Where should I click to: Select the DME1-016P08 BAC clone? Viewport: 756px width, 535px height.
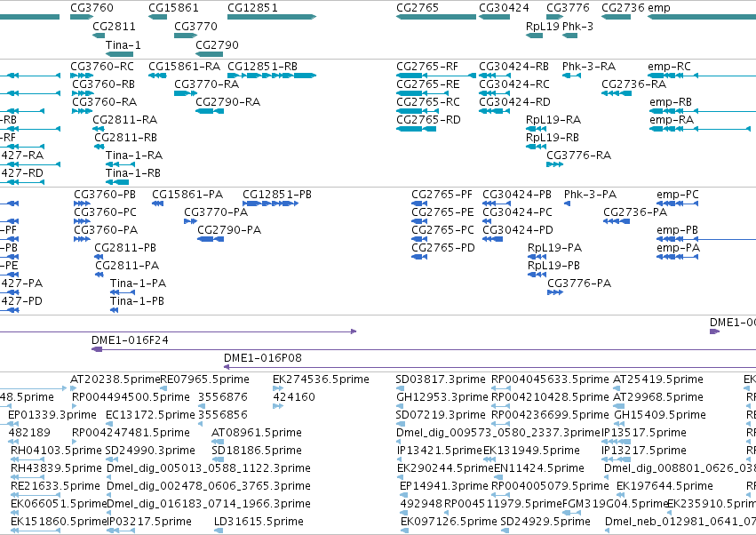489,367
